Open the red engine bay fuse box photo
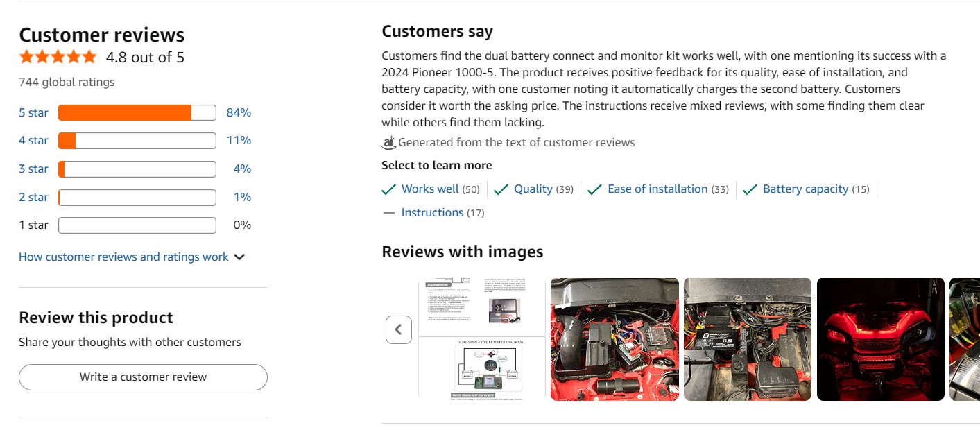980x439 pixels. pos(614,339)
